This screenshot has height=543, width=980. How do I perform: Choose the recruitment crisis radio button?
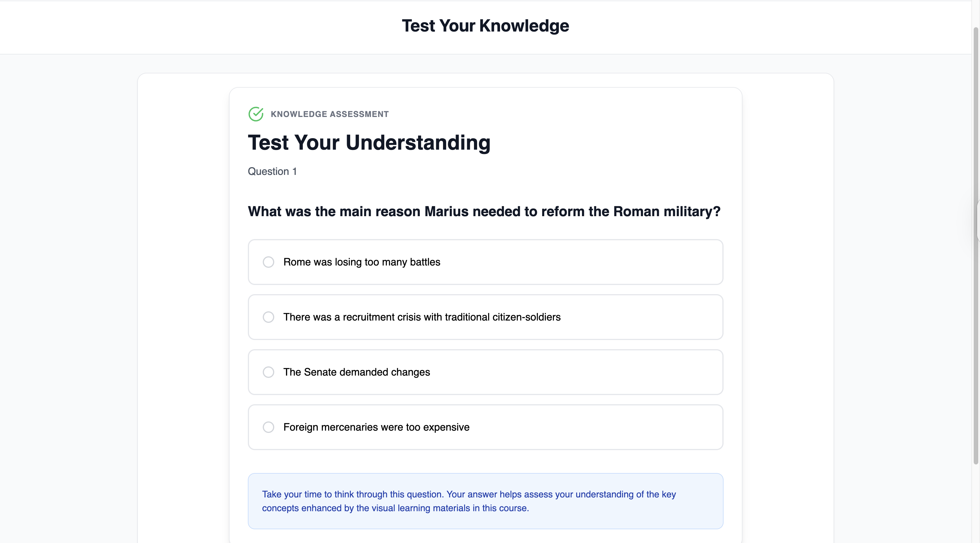(x=268, y=317)
